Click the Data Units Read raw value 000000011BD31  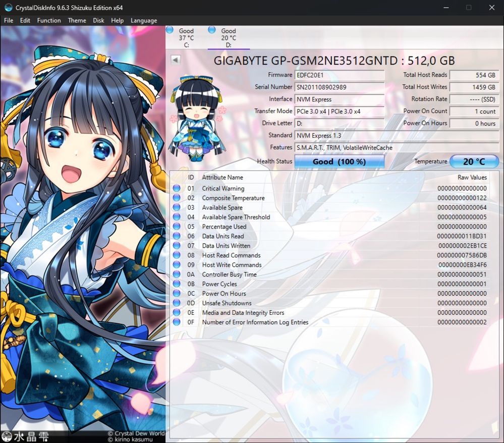coord(462,236)
